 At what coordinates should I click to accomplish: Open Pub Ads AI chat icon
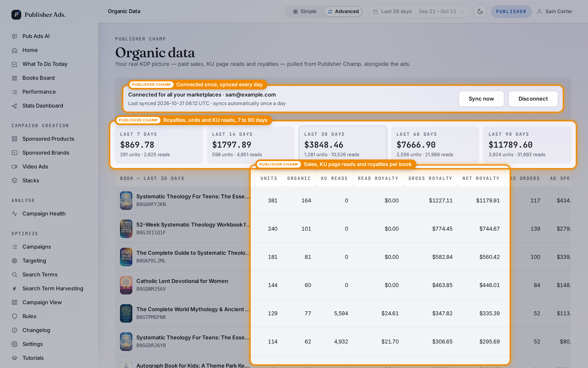tap(14, 36)
